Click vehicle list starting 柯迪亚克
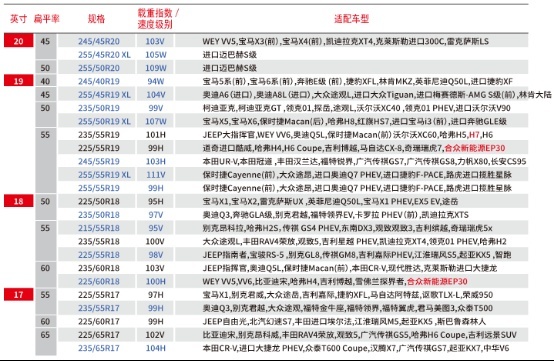Screen dimensions: 554x361 pyautogui.click(x=356, y=108)
